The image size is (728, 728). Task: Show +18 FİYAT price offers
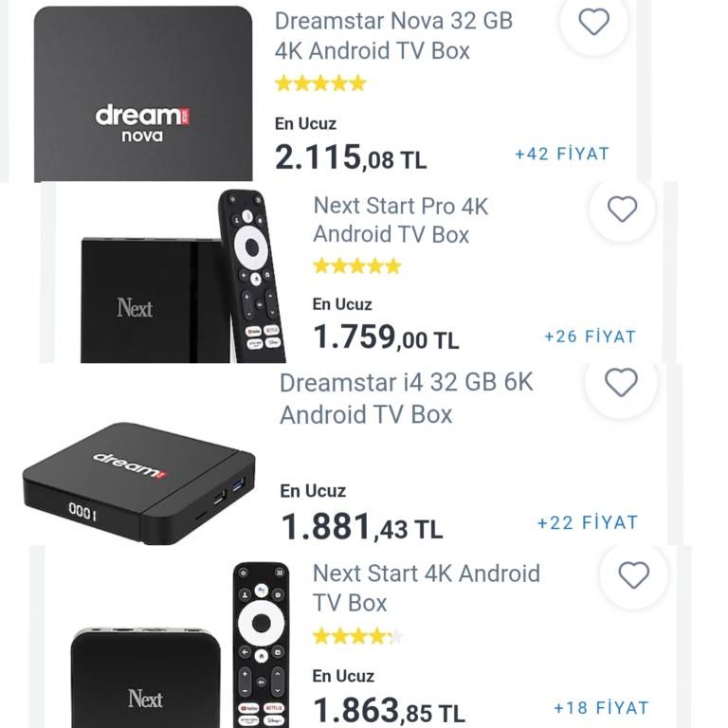click(601, 708)
